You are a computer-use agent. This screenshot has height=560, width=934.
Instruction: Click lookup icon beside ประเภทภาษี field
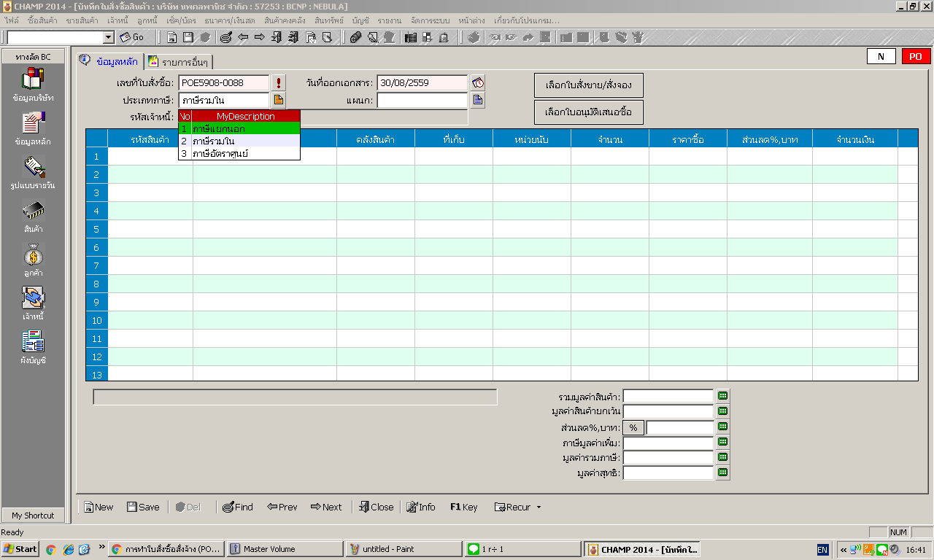[279, 100]
